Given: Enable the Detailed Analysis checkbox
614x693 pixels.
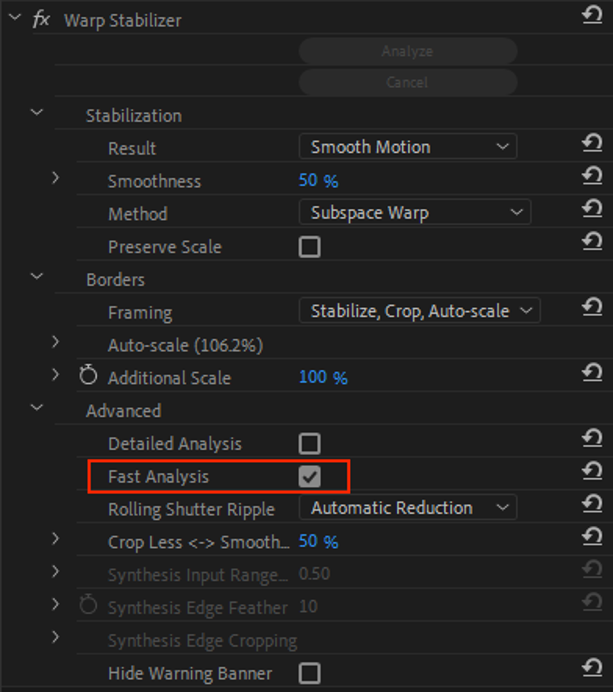Looking at the screenshot, I should pyautogui.click(x=309, y=443).
